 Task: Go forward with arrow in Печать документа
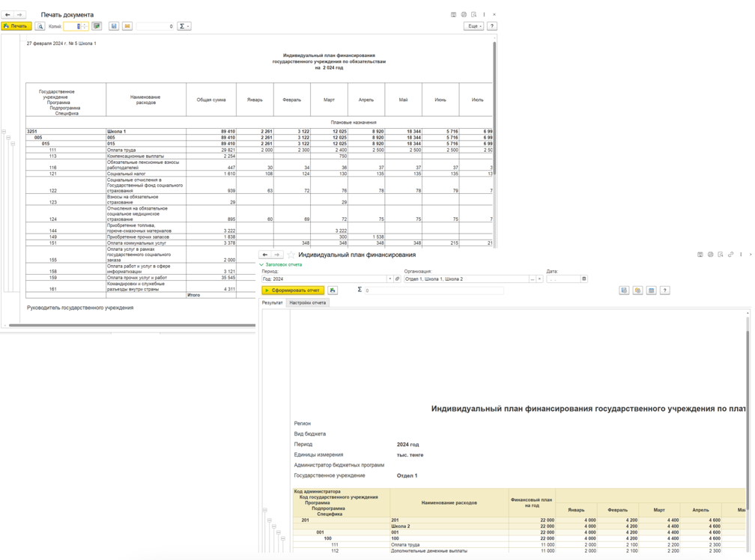click(x=19, y=14)
